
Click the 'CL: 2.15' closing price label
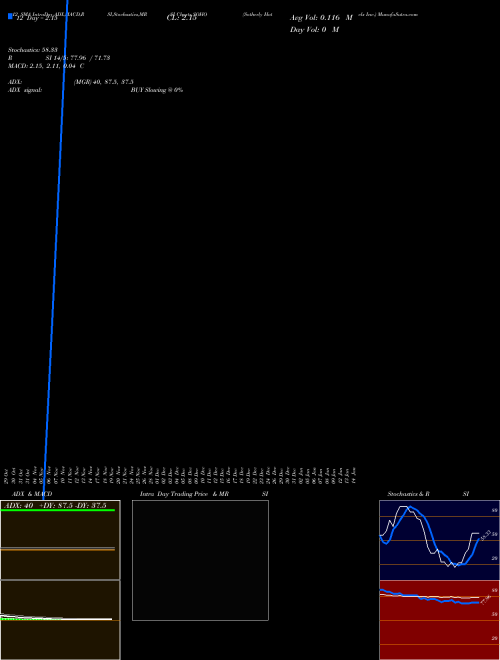tap(181, 18)
